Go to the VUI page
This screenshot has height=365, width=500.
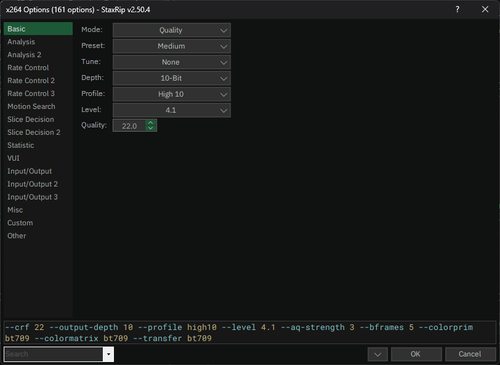38,158
